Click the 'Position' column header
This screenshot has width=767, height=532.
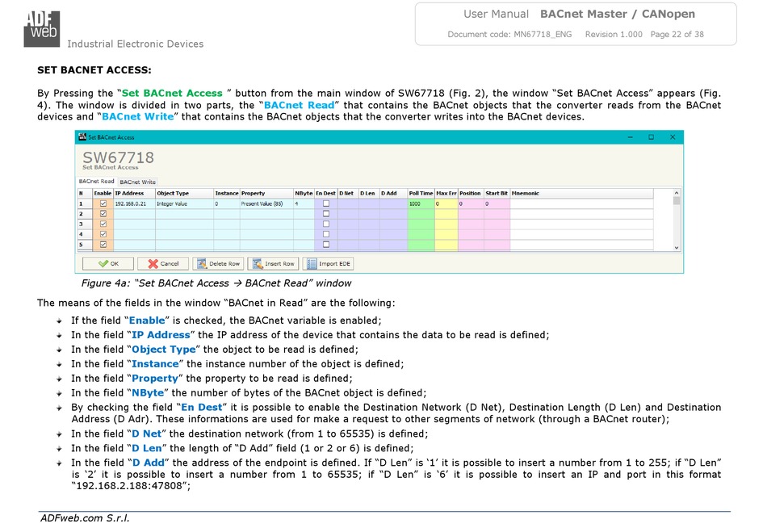pos(471,193)
